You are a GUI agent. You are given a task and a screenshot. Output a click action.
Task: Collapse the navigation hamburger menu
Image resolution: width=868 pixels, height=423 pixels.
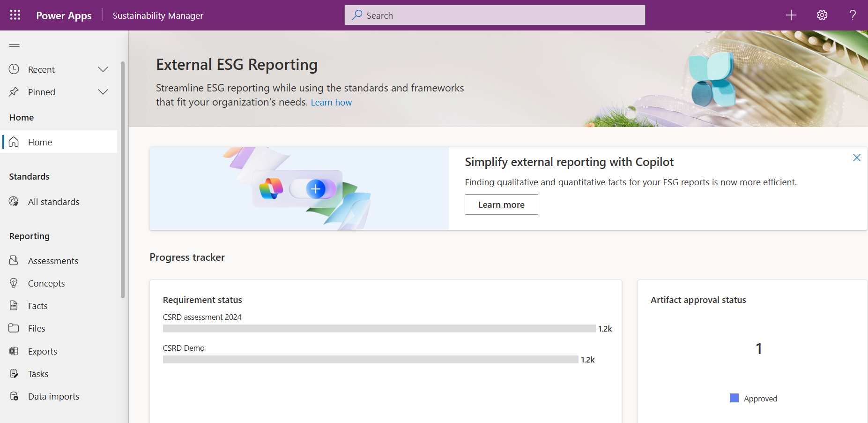click(15, 44)
